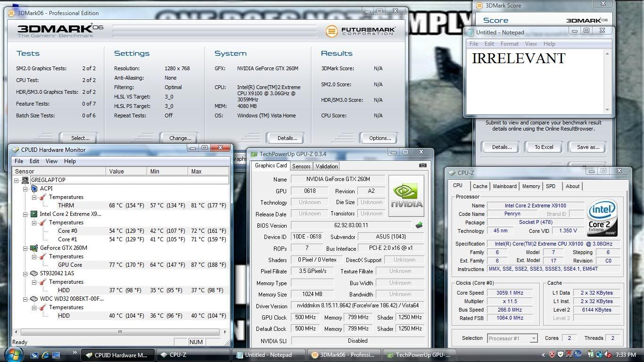Screen dimensions: 644x362
Task: Click Select... under 3DMark06 Tests
Action: 80,138
